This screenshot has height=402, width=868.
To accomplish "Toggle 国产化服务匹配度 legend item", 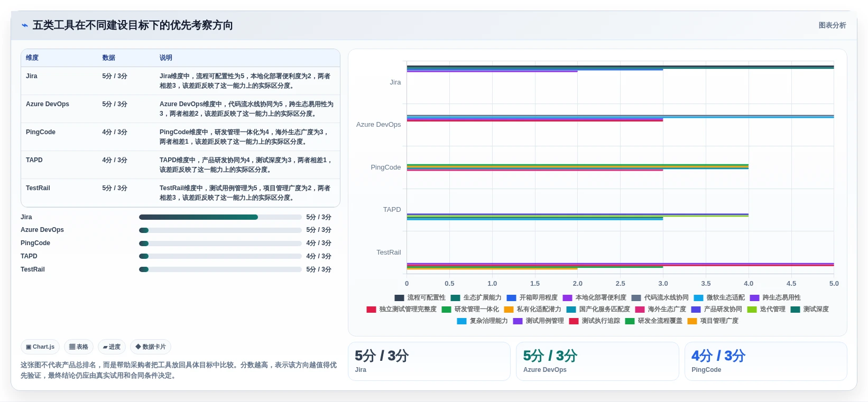I will tap(598, 310).
